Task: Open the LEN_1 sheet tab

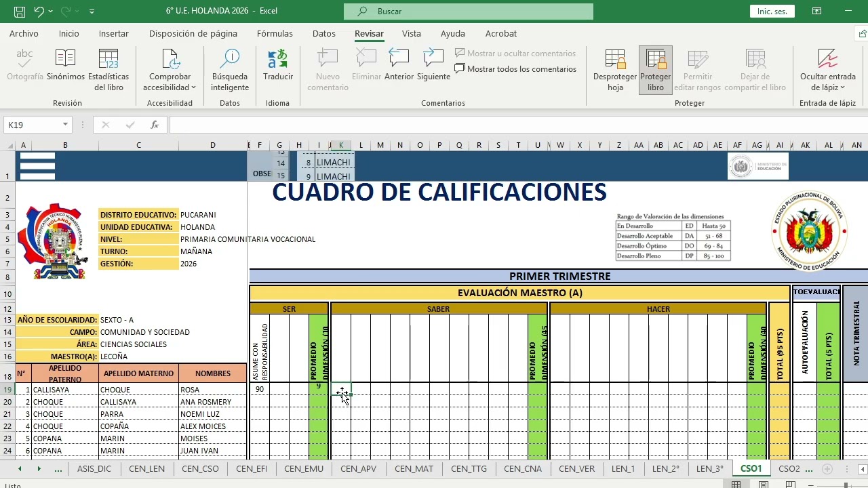Action: pos(623,469)
